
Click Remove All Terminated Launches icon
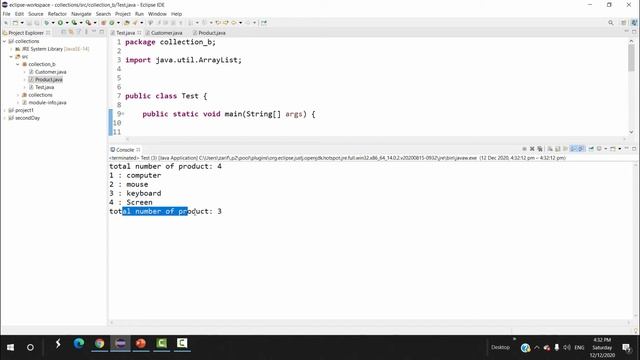pos(540,149)
